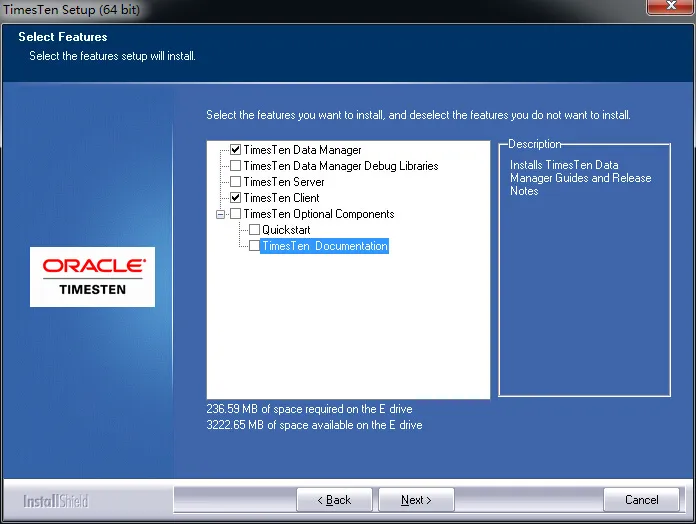Click the Oracle TimesTen logo
The width and height of the screenshot is (696, 524).
92,277
